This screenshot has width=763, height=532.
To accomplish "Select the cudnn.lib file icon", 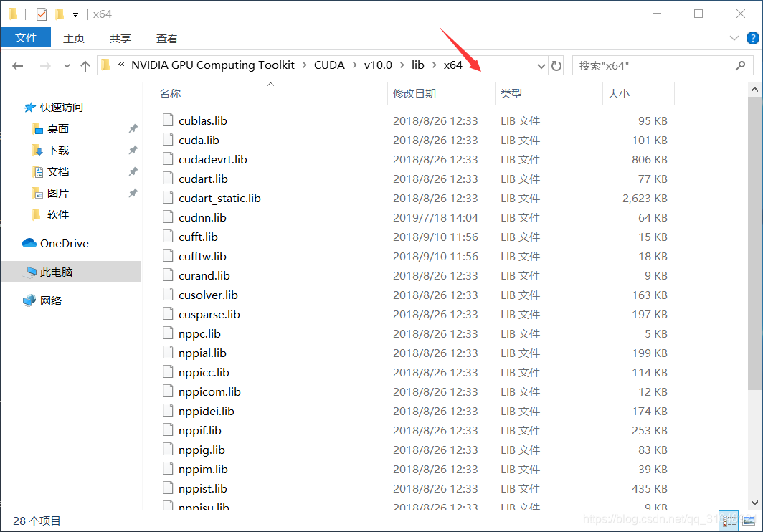I will 168,217.
